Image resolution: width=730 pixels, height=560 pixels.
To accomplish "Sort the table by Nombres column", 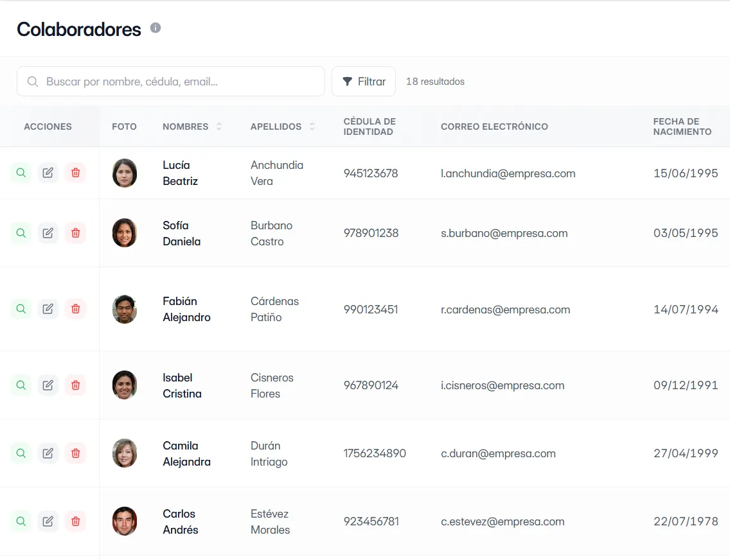I will 219,127.
